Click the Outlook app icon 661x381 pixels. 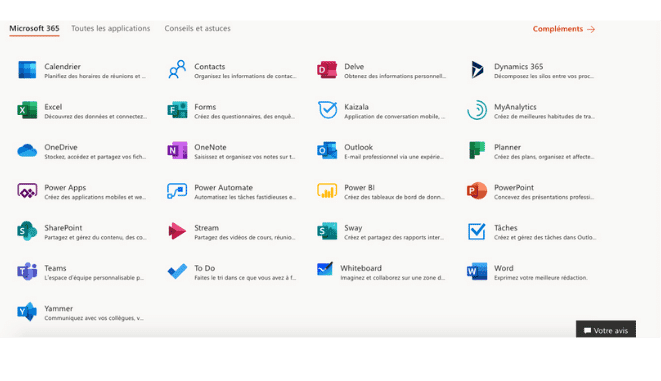pos(327,150)
